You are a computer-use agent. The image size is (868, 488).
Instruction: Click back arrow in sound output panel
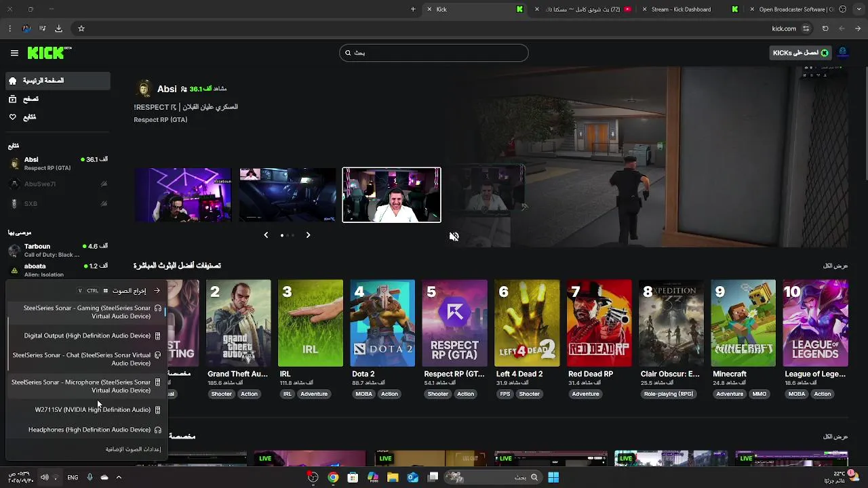[157, 291]
